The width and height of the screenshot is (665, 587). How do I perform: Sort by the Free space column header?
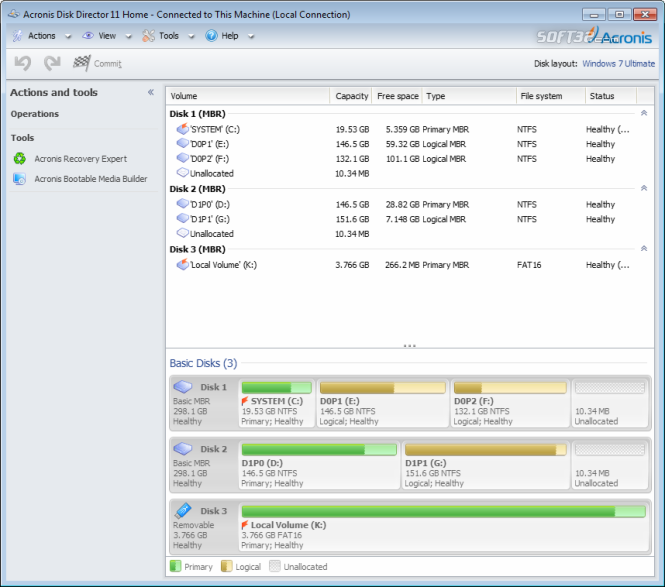coord(397,96)
